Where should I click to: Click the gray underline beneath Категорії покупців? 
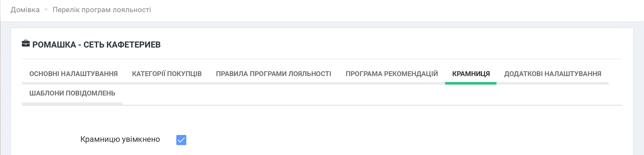[x=167, y=84]
